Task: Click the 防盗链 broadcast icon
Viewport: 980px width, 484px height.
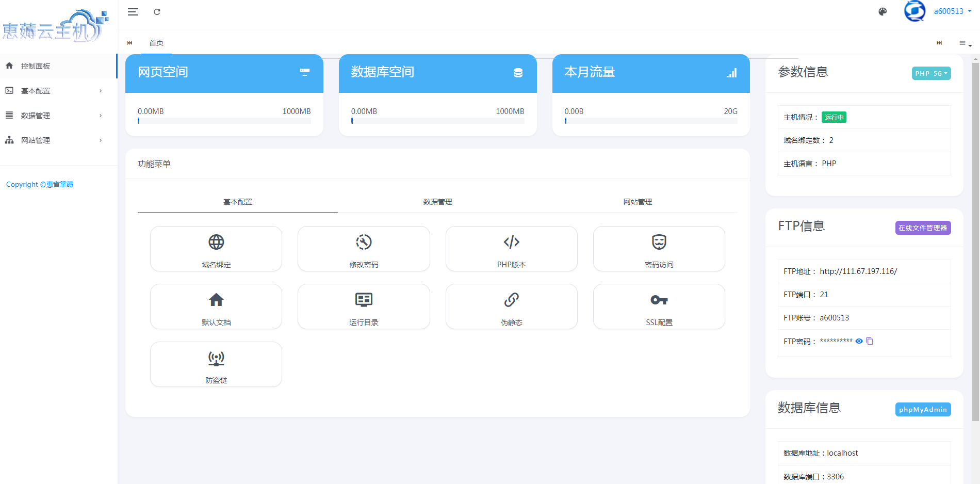Action: (x=216, y=358)
